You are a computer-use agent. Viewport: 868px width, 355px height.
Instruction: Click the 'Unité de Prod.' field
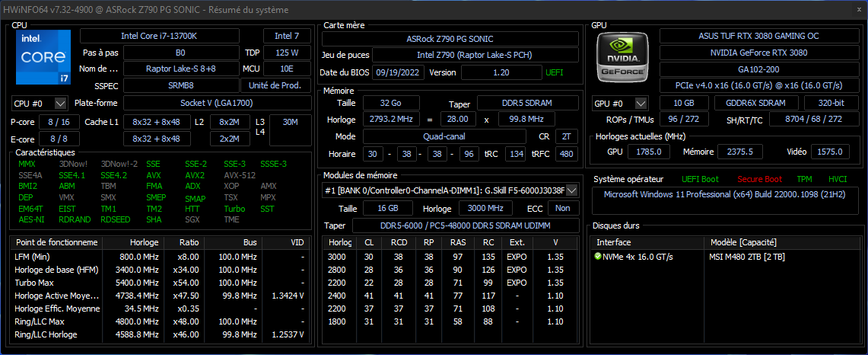(x=275, y=85)
